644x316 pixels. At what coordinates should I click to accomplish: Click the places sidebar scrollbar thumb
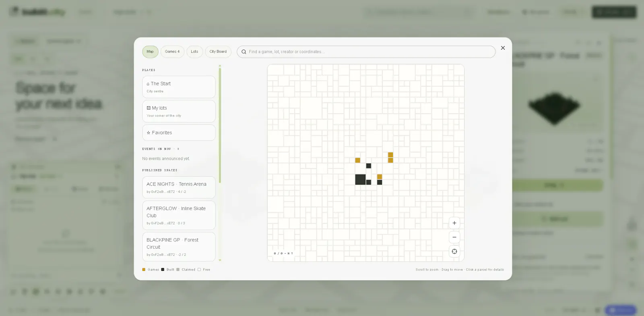coord(220,125)
